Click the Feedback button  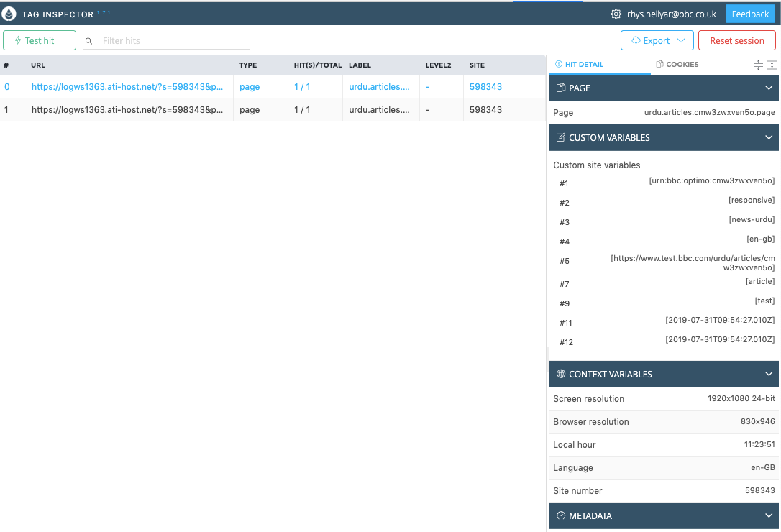[750, 14]
